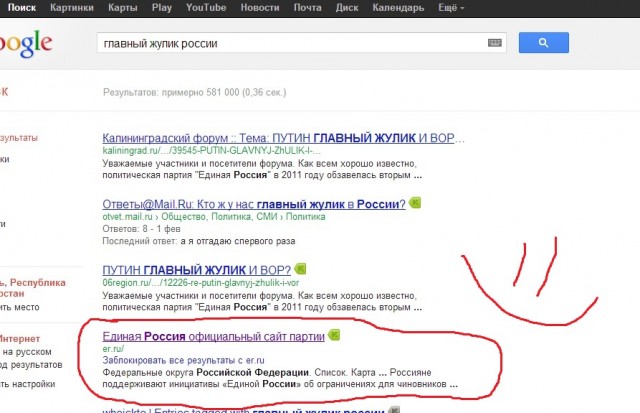
Task: Open Ответы@Mail.Ru Кто ж у нас главный жулик link
Action: [x=253, y=204]
